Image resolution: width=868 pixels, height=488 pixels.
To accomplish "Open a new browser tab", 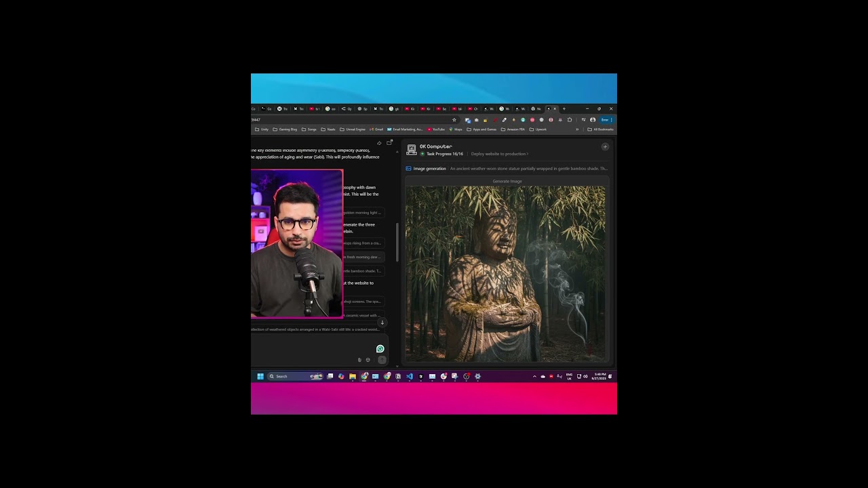I will [x=564, y=108].
